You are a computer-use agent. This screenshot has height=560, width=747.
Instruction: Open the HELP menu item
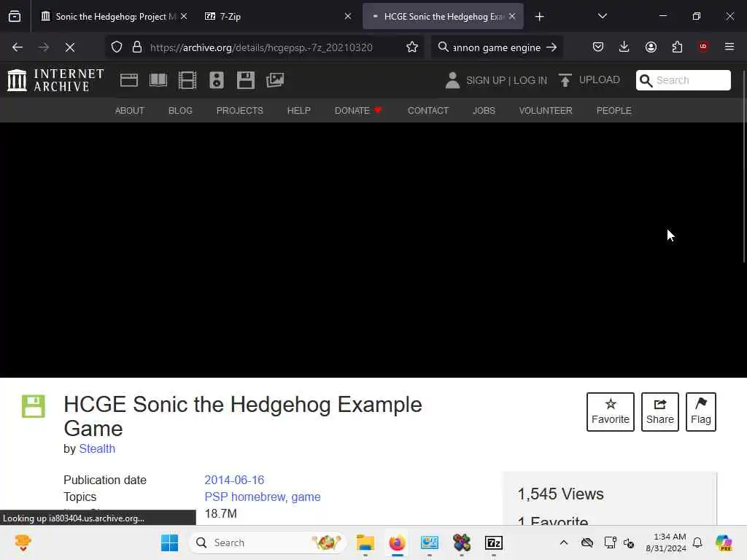(298, 111)
